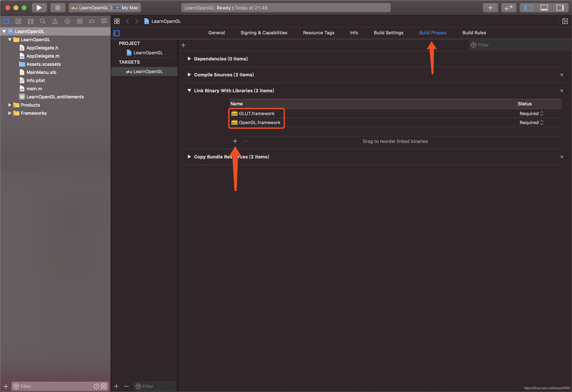The width and height of the screenshot is (572, 392).
Task: Open the Issue navigator warning icon
Action: [55, 21]
